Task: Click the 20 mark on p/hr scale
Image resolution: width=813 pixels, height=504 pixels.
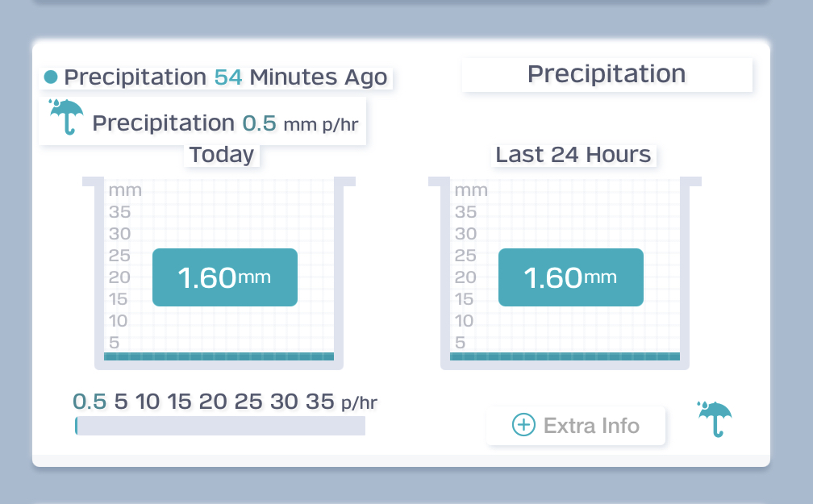Action: click(x=213, y=402)
